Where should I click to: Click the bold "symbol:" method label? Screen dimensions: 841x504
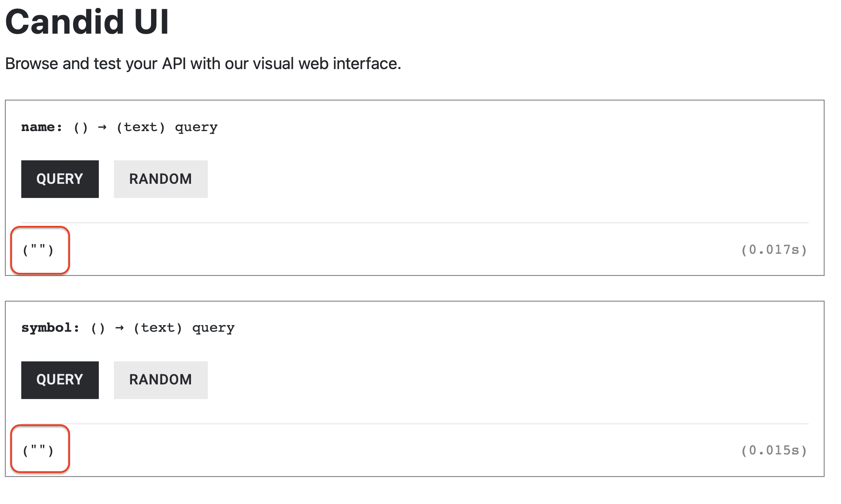tap(51, 328)
